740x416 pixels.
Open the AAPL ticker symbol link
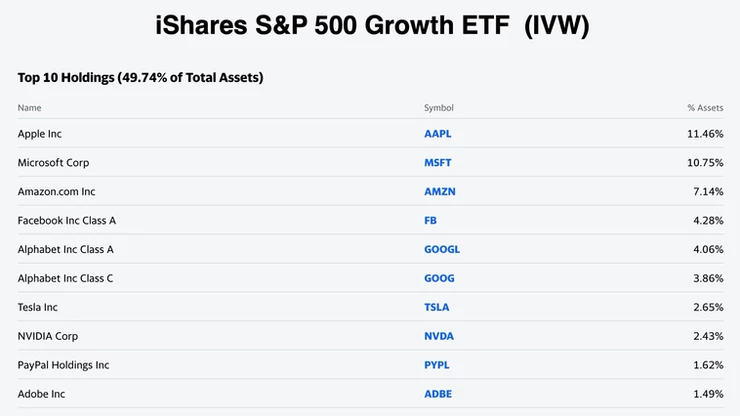[x=438, y=133]
